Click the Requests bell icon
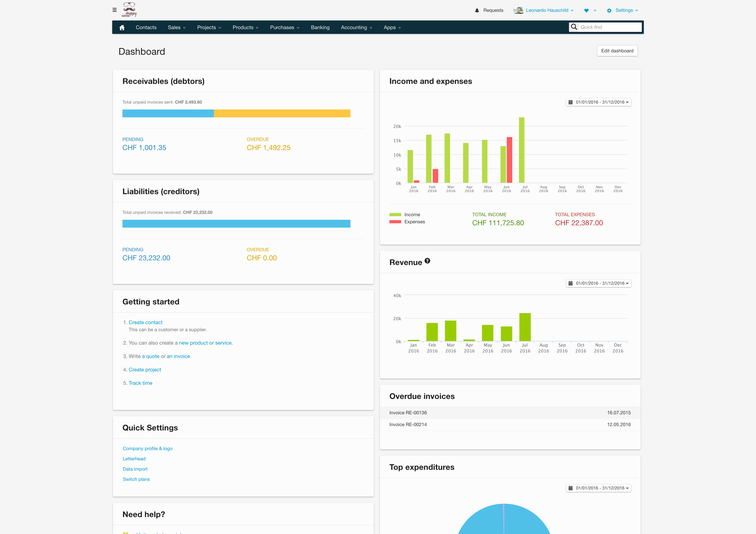This screenshot has height=534, width=756. coord(477,11)
